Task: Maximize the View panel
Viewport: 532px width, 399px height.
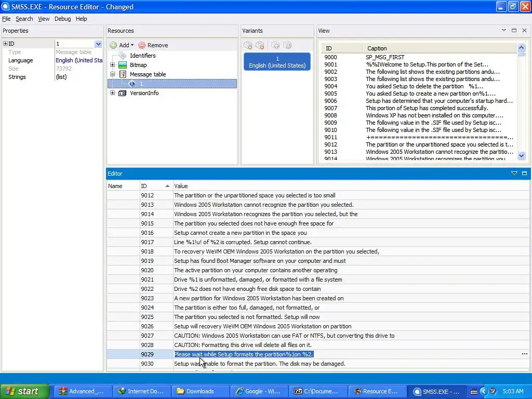Action: point(514,31)
